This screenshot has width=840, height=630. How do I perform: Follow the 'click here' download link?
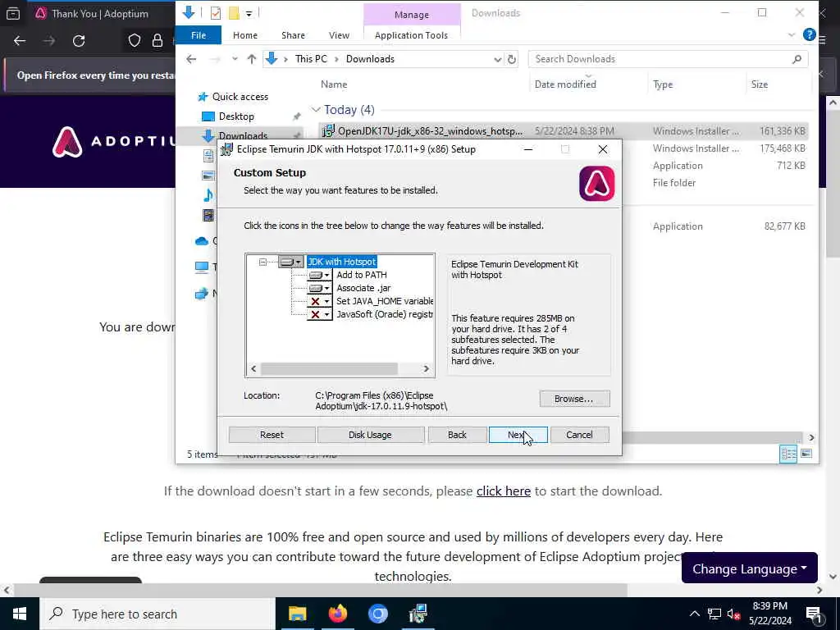coord(503,491)
